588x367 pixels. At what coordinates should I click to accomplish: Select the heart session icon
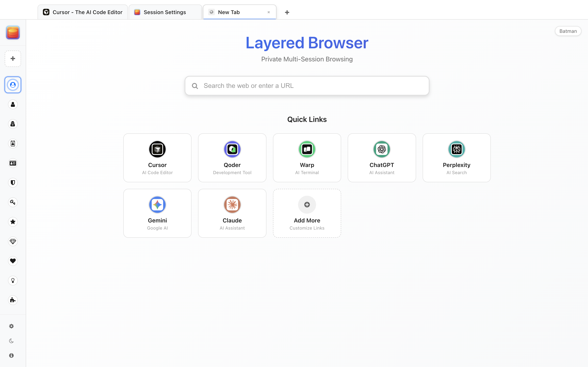pyautogui.click(x=13, y=261)
